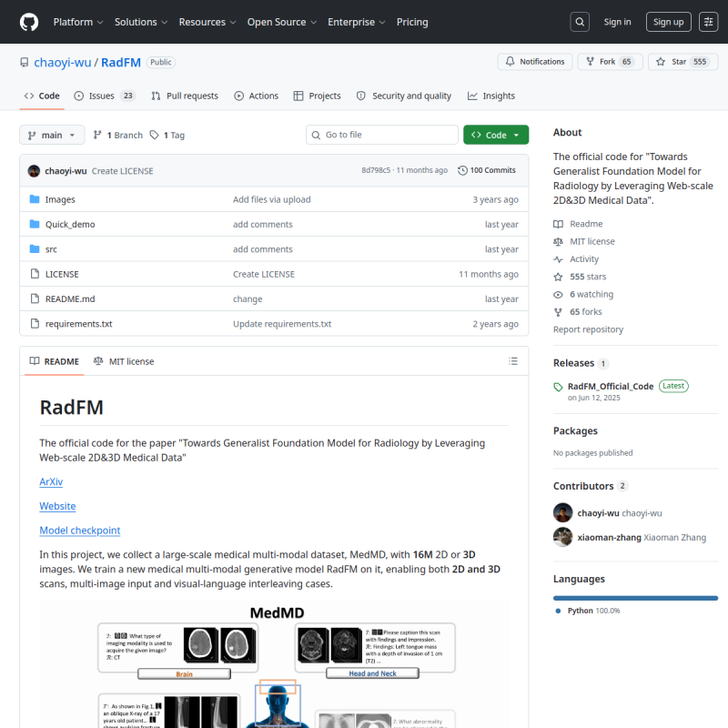This screenshot has height=728, width=728.
Task: Expand the green Code dropdown button
Action: click(496, 135)
